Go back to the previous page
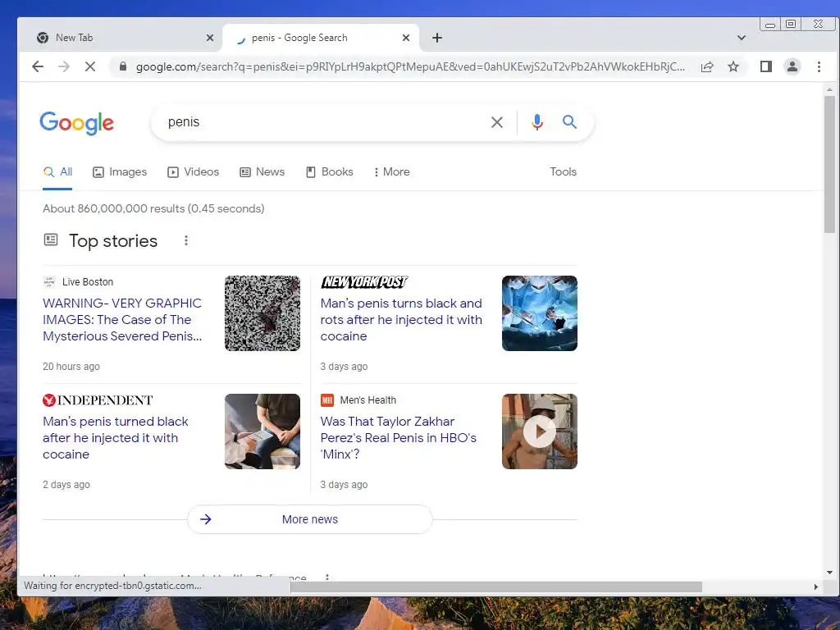Screen dimensions: 840x630 38,66
